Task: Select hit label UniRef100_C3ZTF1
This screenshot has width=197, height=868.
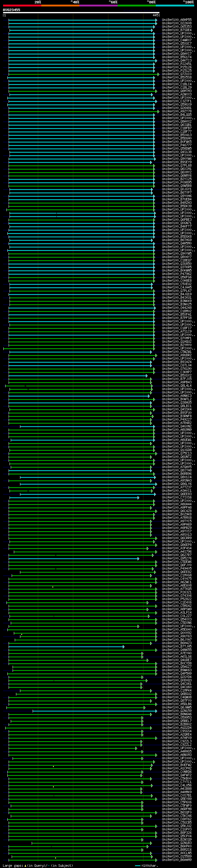Action: (x=177, y=101)
